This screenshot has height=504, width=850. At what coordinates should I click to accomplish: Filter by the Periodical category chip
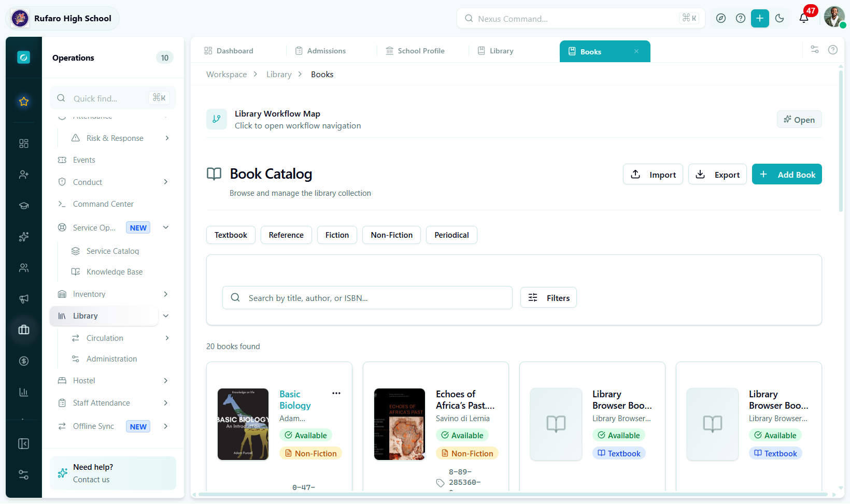(x=451, y=235)
